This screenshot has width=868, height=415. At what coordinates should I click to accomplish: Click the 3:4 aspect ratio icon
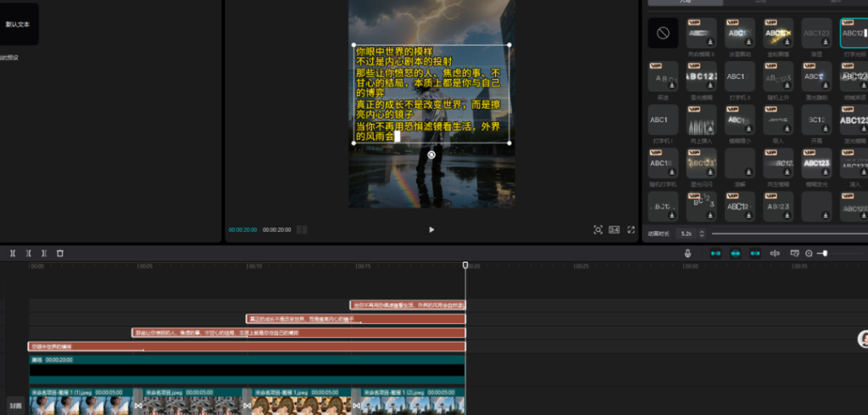(x=614, y=229)
